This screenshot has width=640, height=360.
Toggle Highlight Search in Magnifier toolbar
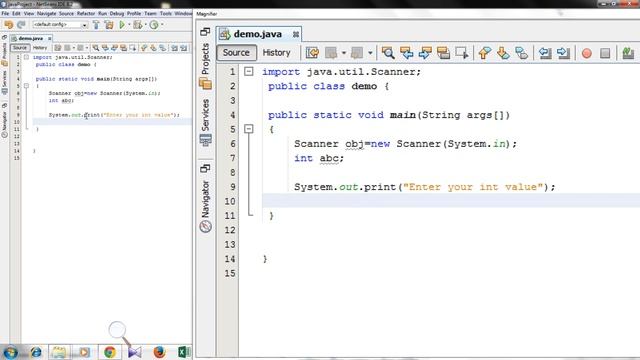[443, 53]
